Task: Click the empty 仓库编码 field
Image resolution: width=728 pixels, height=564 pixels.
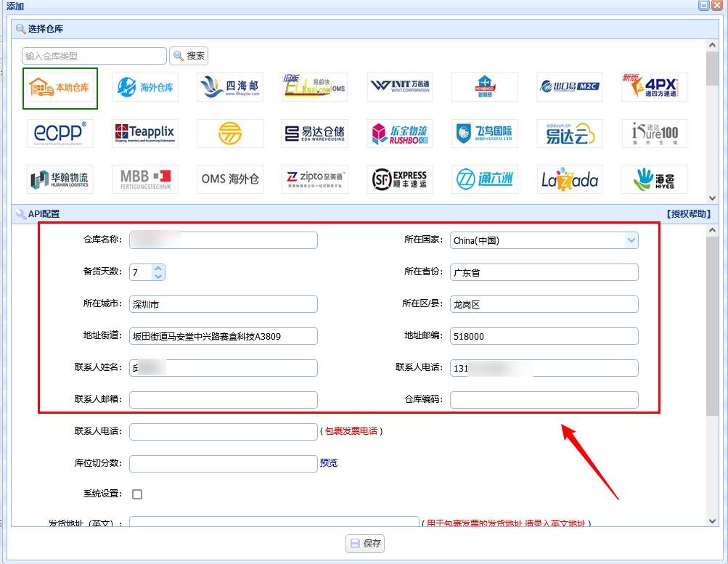Action: pos(544,400)
